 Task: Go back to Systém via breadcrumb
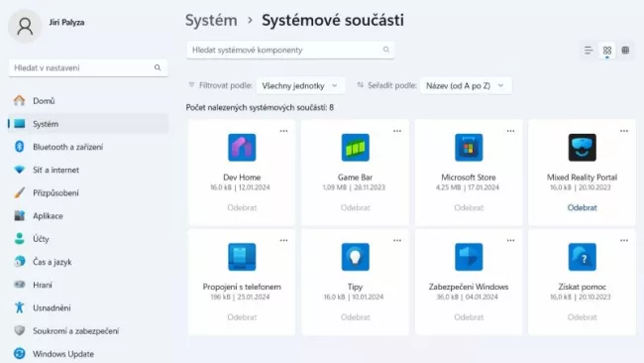(211, 20)
